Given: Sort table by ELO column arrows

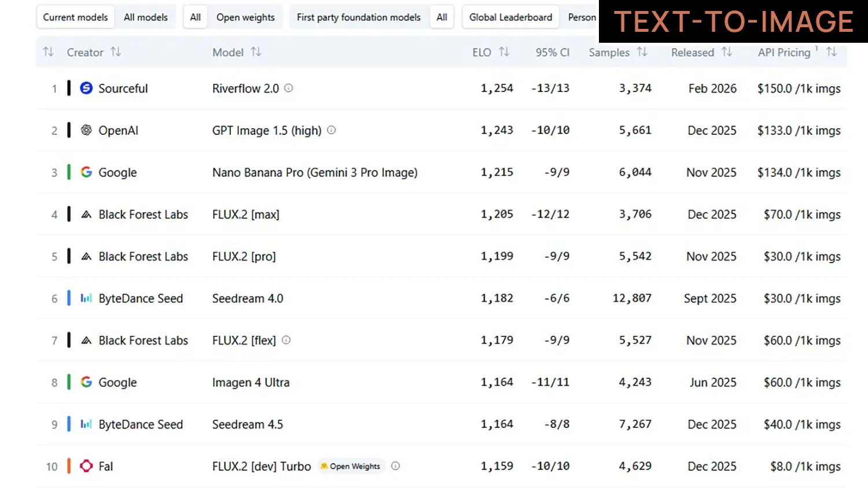Looking at the screenshot, I should tap(504, 52).
